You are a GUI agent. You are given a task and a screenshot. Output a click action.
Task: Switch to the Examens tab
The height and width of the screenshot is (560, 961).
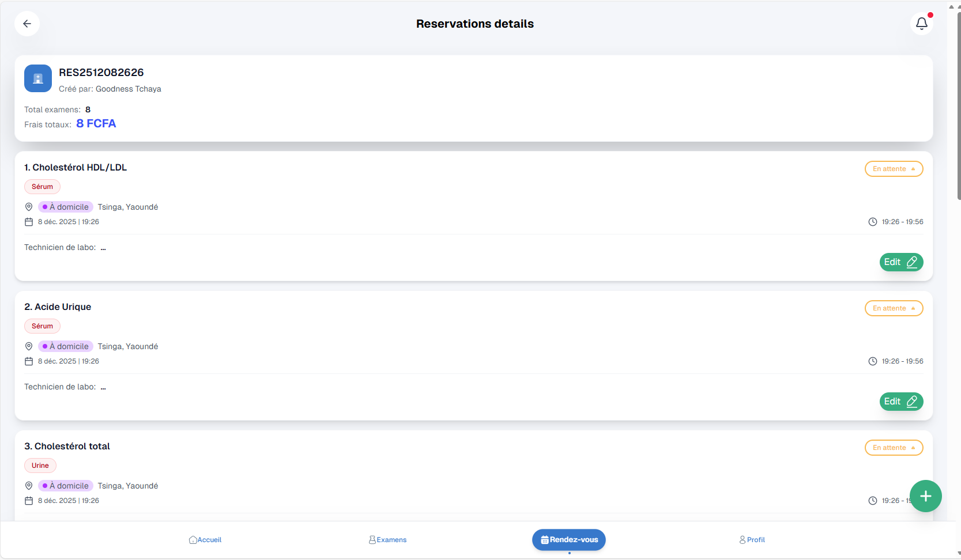click(388, 540)
